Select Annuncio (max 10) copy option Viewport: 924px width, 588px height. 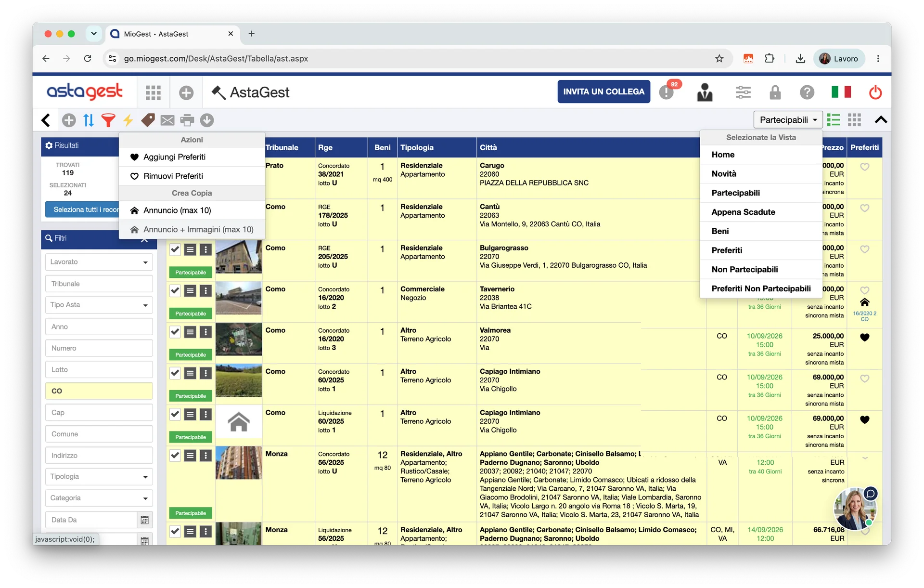tap(192, 210)
